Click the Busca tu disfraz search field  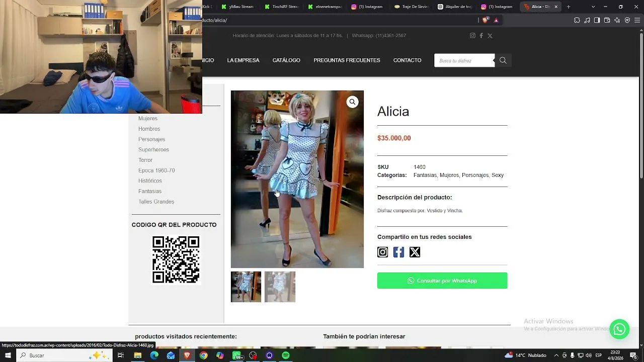[464, 60]
